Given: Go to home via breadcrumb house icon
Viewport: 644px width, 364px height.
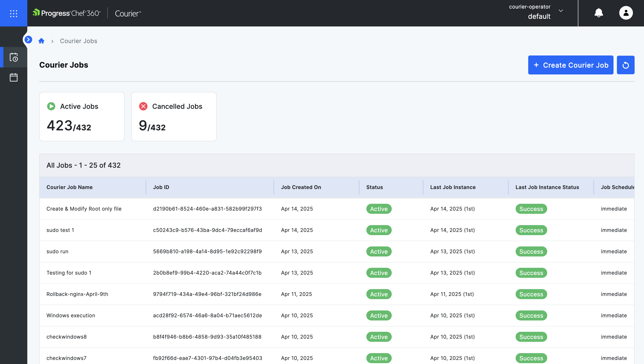Looking at the screenshot, I should (41, 41).
